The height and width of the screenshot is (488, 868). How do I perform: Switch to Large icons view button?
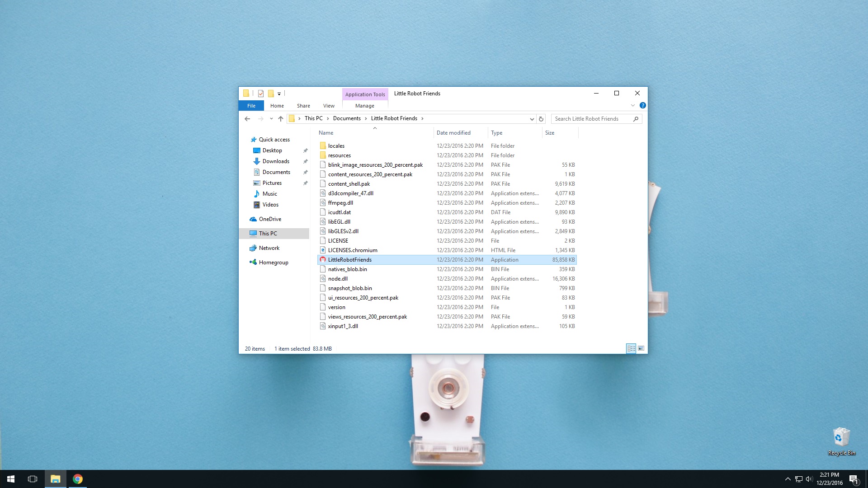pyautogui.click(x=641, y=348)
